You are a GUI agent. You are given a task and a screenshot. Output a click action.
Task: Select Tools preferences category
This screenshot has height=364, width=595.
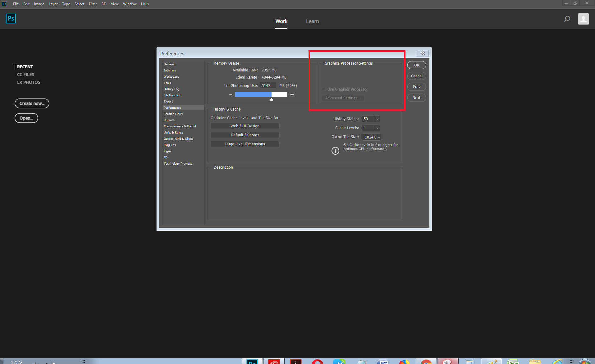[x=183, y=83]
